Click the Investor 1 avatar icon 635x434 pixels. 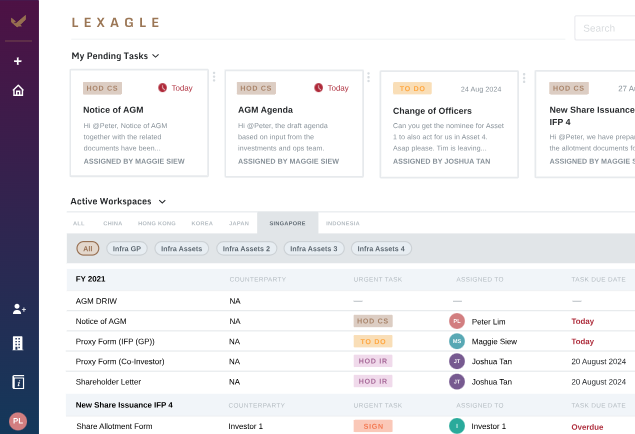(x=457, y=426)
